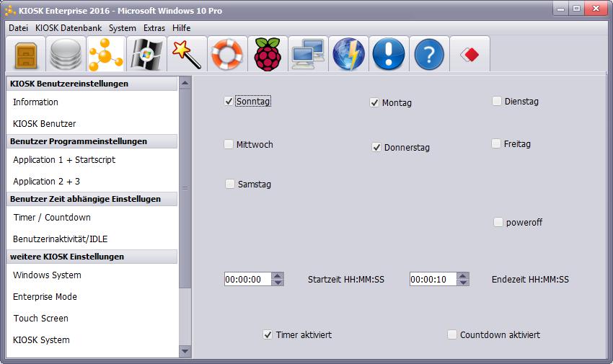The height and width of the screenshot is (364, 613).
Task: Click the database stack toolbar icon
Action: coord(66,54)
